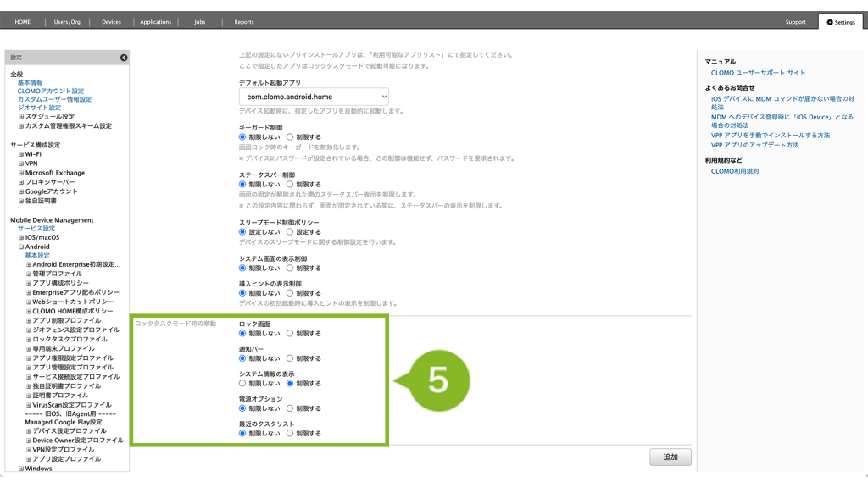The width and height of the screenshot is (868, 488).
Task: Click plus icon beside VirusScan設定プロファイル
Action: click(x=28, y=405)
